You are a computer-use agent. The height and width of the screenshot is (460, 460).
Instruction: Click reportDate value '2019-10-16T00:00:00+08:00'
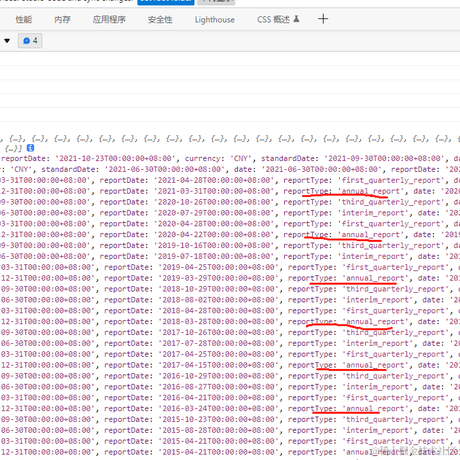[214, 246]
